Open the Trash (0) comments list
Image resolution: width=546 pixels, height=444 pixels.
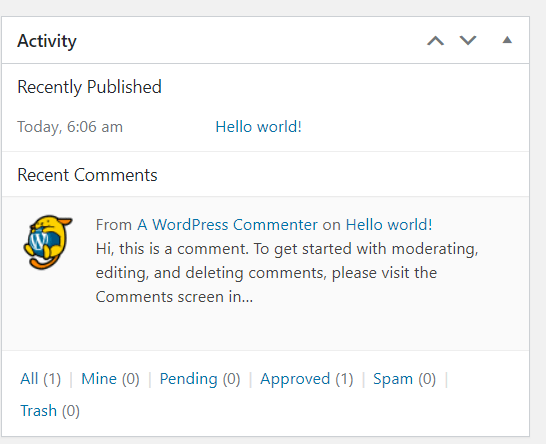pos(50,411)
